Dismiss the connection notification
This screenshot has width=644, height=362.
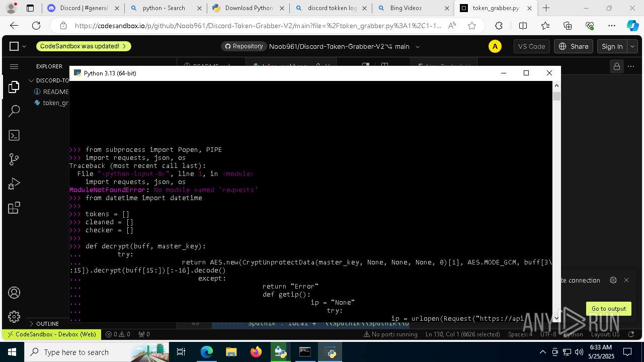point(626,280)
